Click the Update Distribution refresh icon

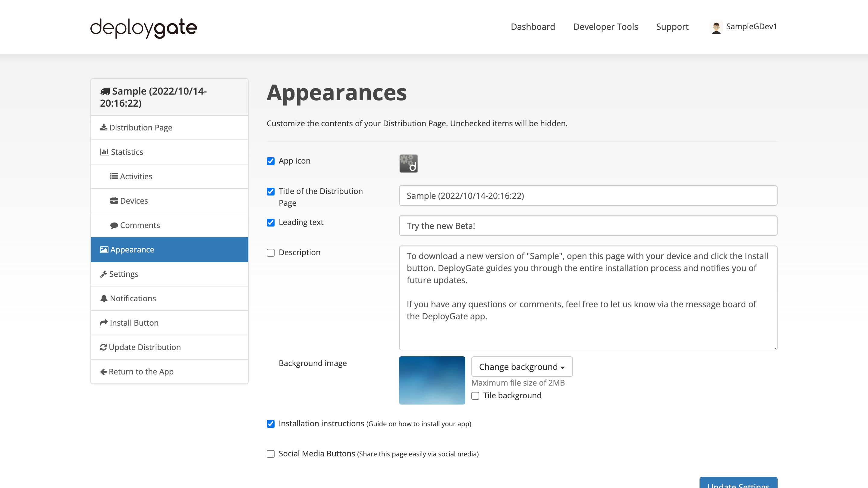click(x=104, y=347)
